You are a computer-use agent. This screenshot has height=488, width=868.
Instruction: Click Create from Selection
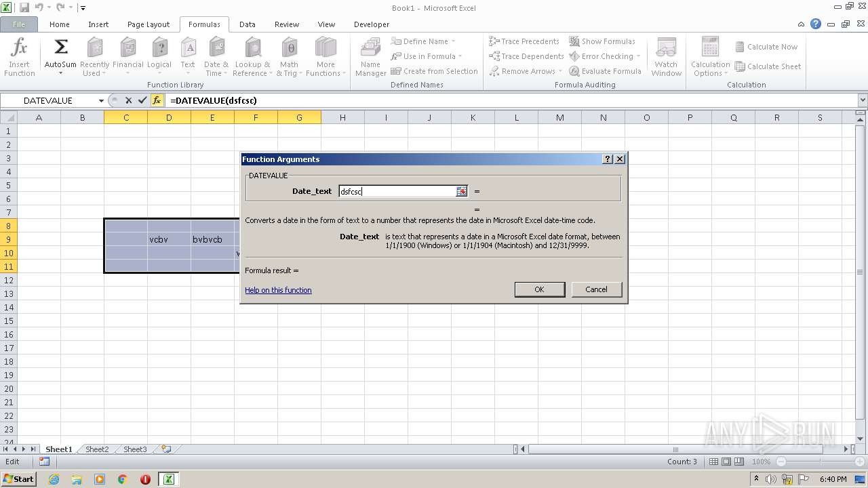(435, 71)
